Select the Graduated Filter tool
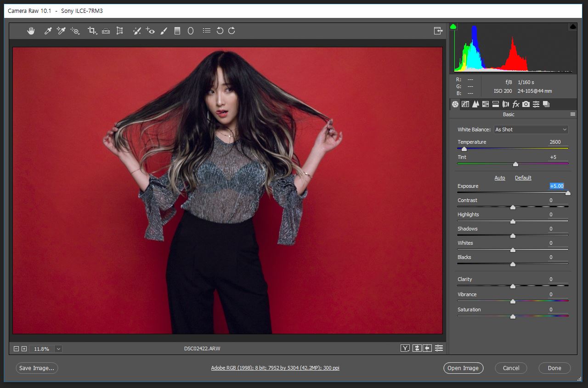588x388 pixels. [177, 31]
